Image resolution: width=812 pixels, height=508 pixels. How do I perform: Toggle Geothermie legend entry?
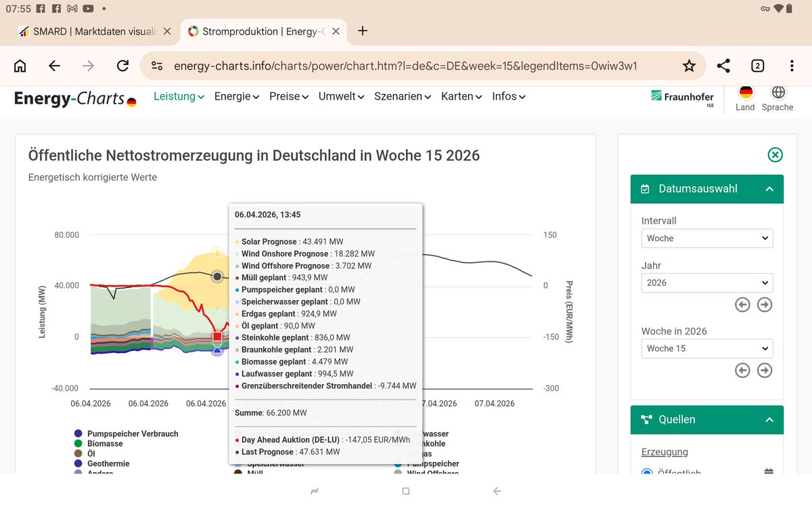tap(101, 464)
